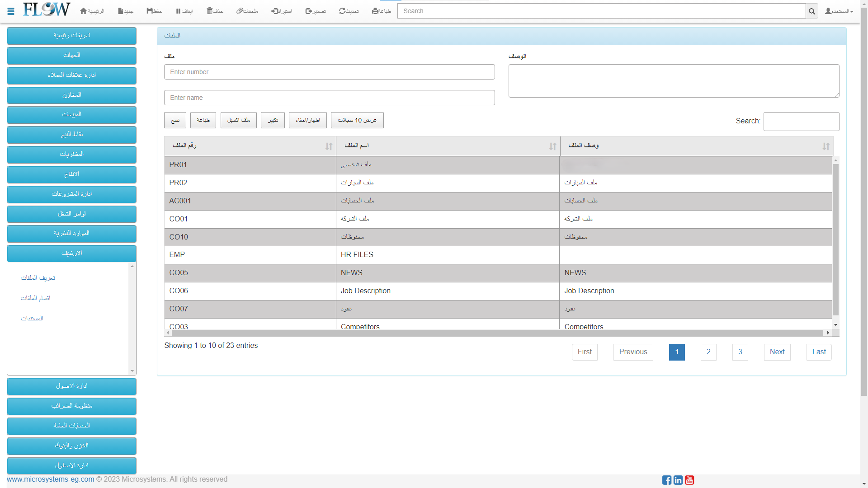
Task: Click the Enter number input field
Action: click(329, 72)
